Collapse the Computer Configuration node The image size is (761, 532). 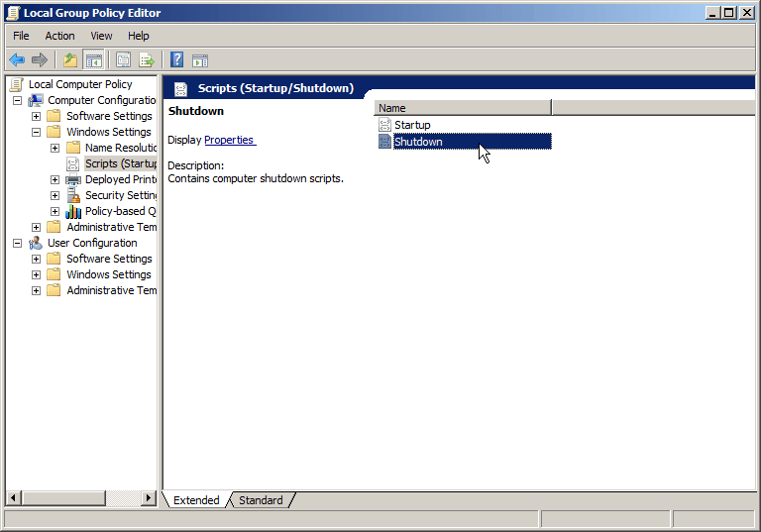[x=17, y=100]
